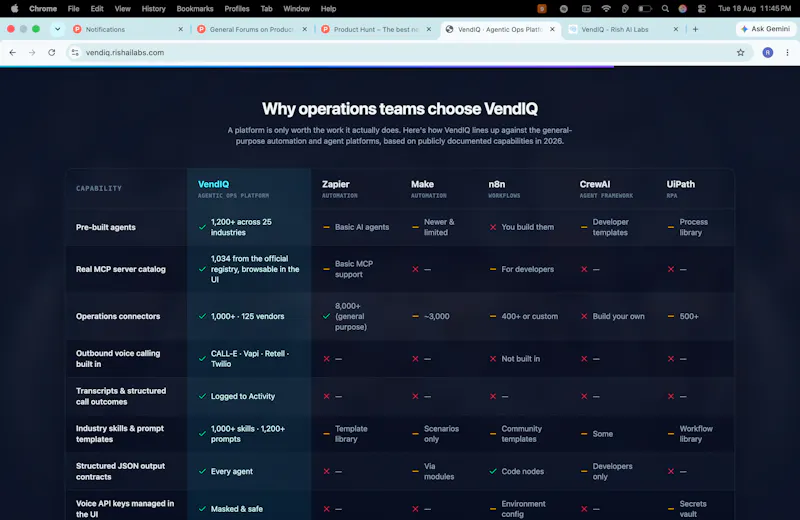Click the Ask Gemini button
Image resolution: width=800 pixels, height=520 pixels.
pos(765,29)
